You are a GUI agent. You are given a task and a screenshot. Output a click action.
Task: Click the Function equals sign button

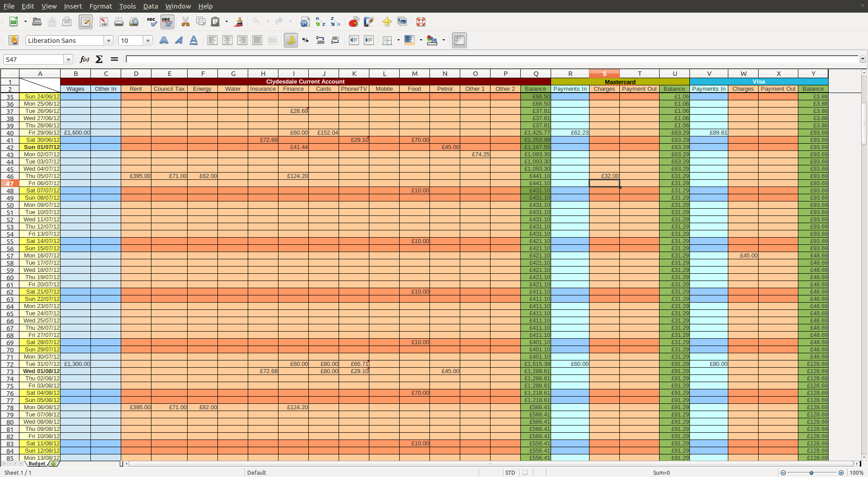point(114,59)
